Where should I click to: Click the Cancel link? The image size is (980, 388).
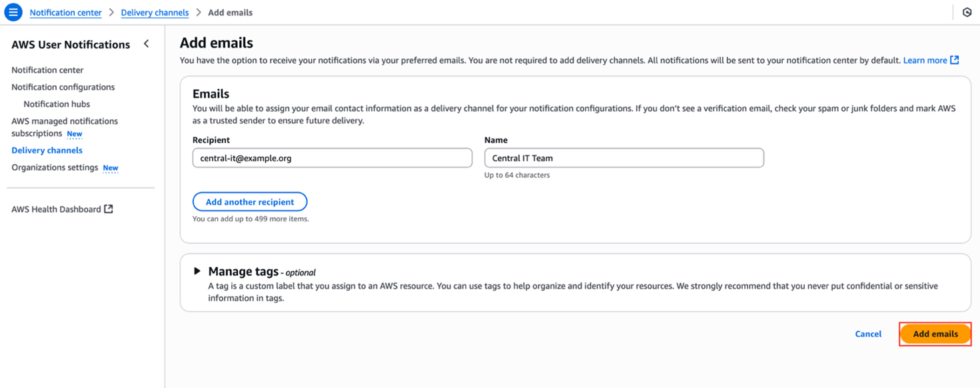point(868,334)
